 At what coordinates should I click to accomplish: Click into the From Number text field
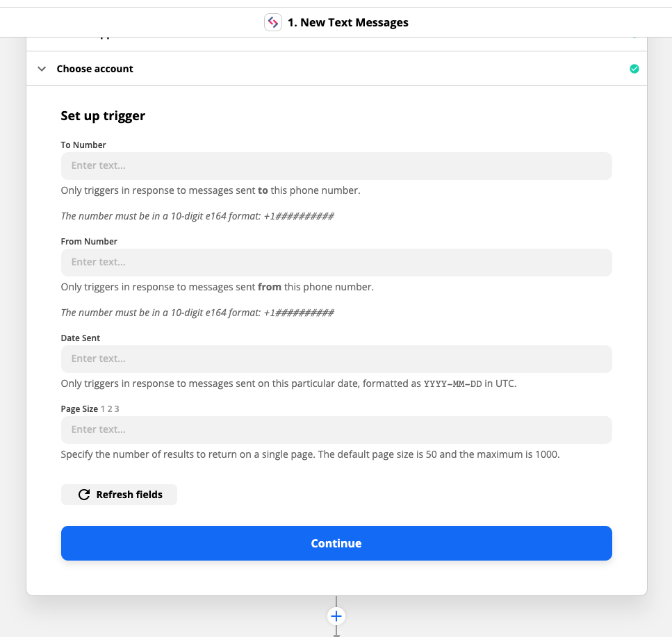(336, 262)
